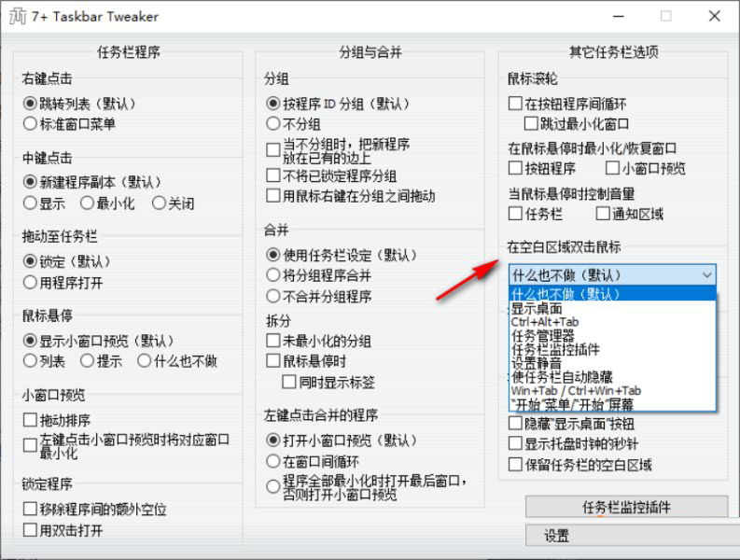Click the 7+ Taskbar Tweaker title icon
740x560 pixels.
click(x=18, y=17)
